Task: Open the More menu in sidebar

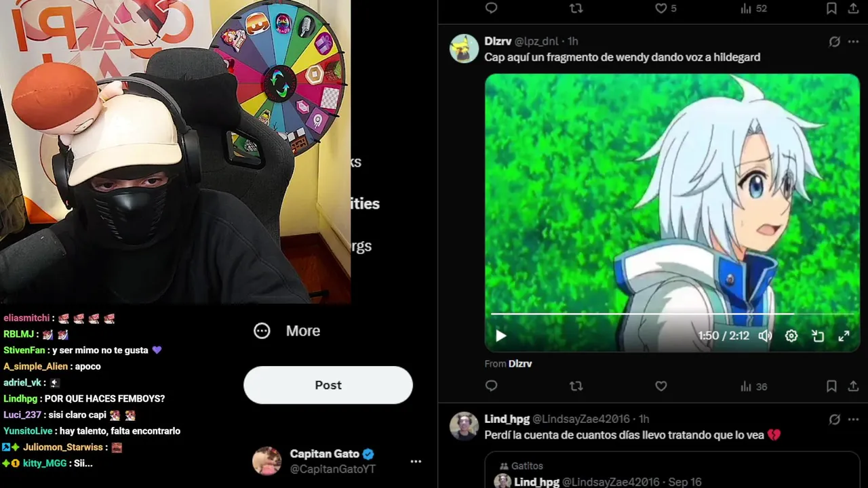Action: (x=287, y=331)
